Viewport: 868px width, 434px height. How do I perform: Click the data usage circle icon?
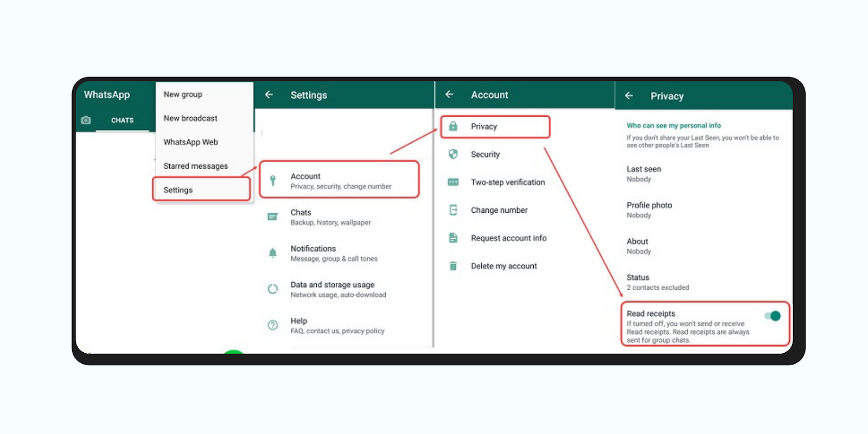273,289
